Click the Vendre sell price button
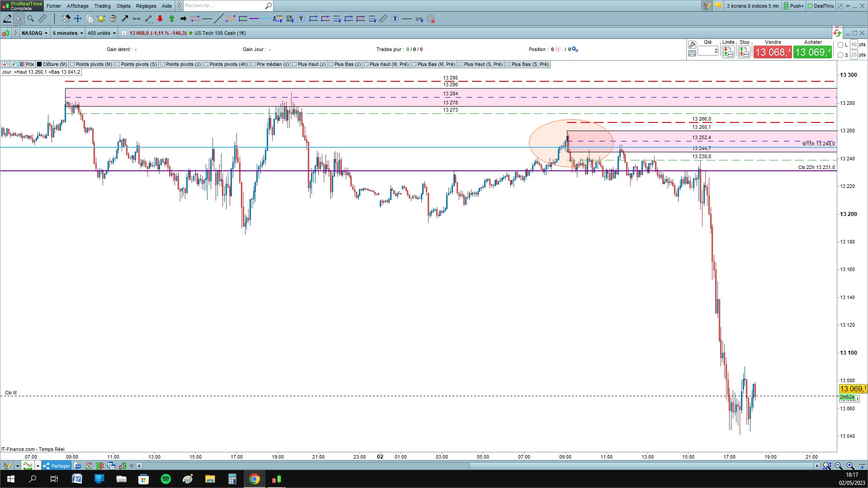The width and height of the screenshot is (868, 488). 773,52
